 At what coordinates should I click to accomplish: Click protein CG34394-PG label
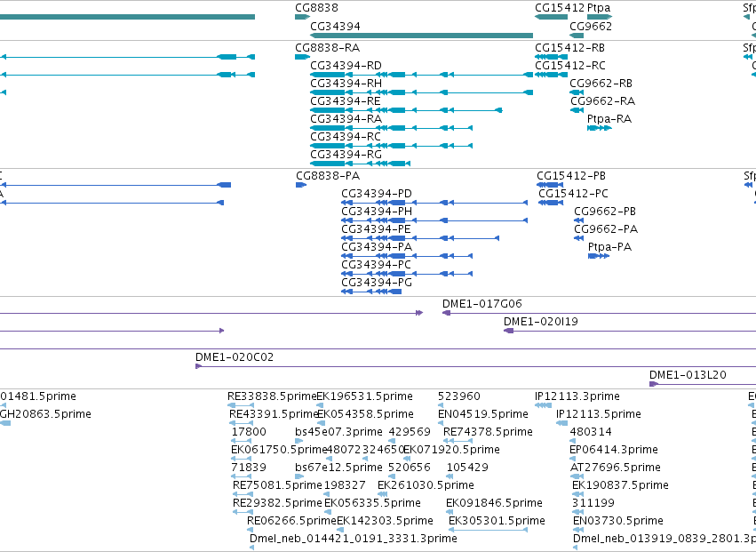[x=377, y=283]
